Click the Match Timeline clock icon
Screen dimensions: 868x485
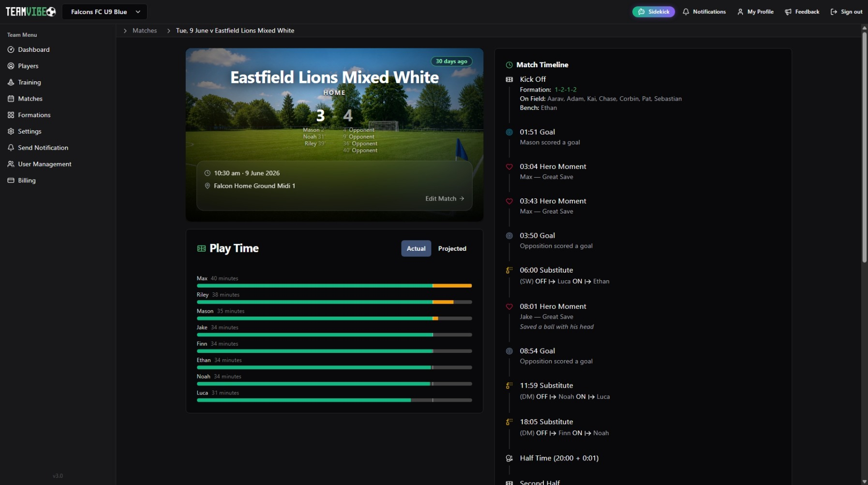509,65
